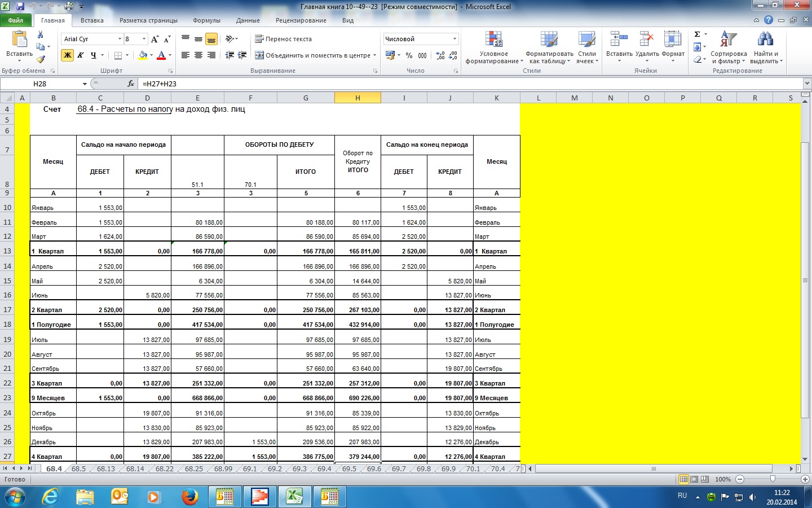Screen dimensions: 812x508
Task: Toggle Wrap Text (Перенос текста)
Action: pos(283,39)
